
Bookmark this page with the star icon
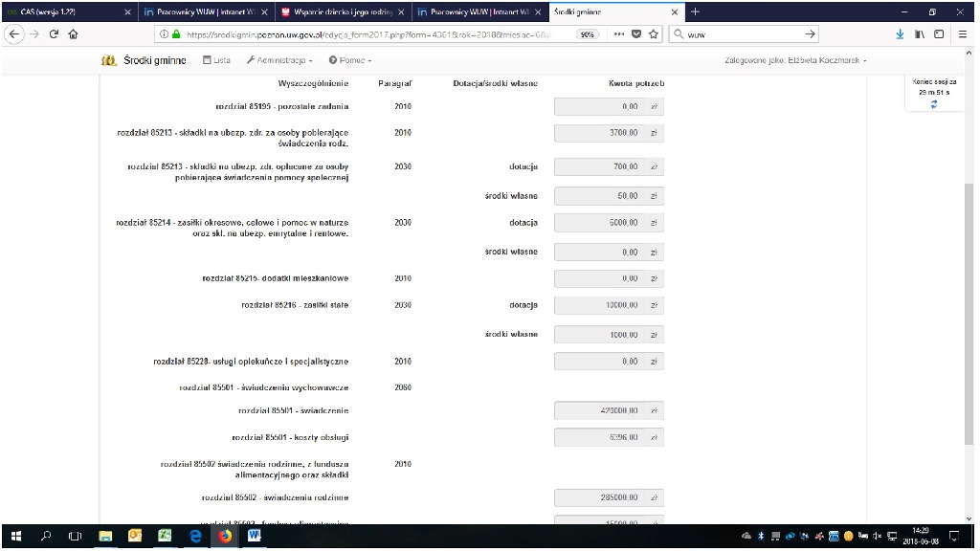point(654,33)
